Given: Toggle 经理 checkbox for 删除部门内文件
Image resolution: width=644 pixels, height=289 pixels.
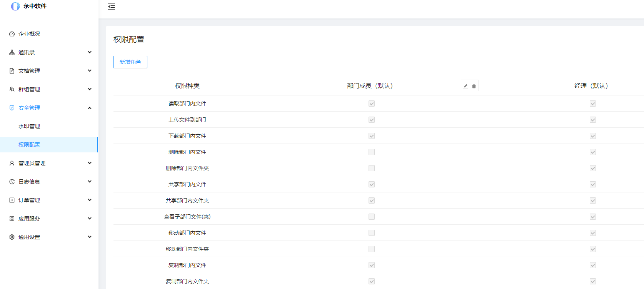Looking at the screenshot, I should pyautogui.click(x=593, y=152).
